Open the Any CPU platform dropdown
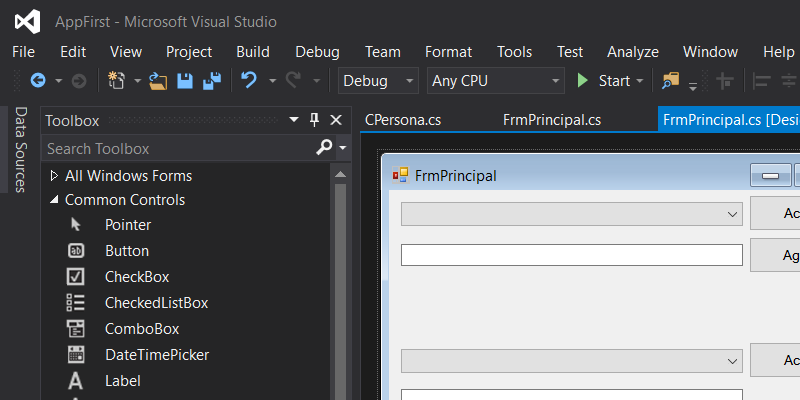The width and height of the screenshot is (800, 400). point(496,81)
